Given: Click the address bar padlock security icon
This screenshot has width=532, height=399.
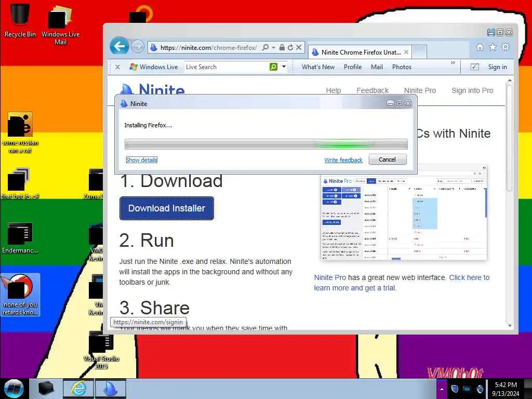Looking at the screenshot, I should pos(282,47).
